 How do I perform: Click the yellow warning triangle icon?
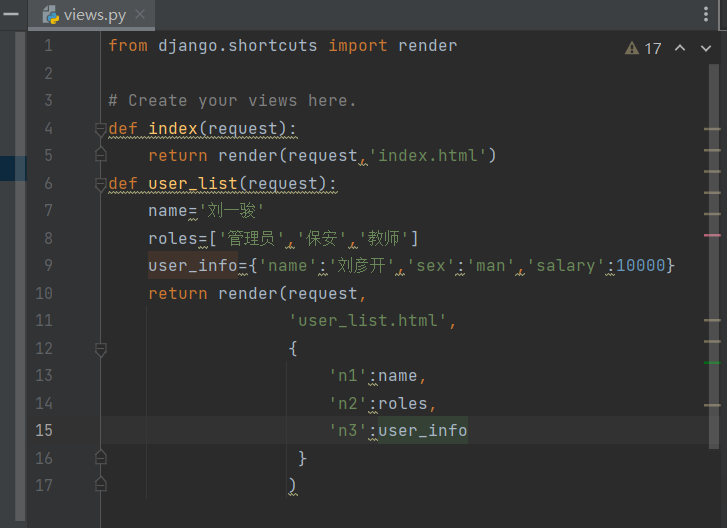click(x=632, y=48)
